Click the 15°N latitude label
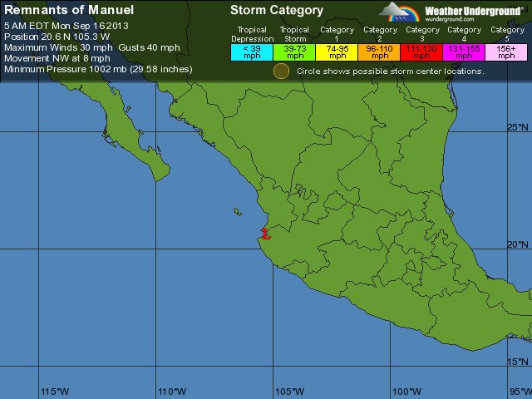 (x=518, y=362)
